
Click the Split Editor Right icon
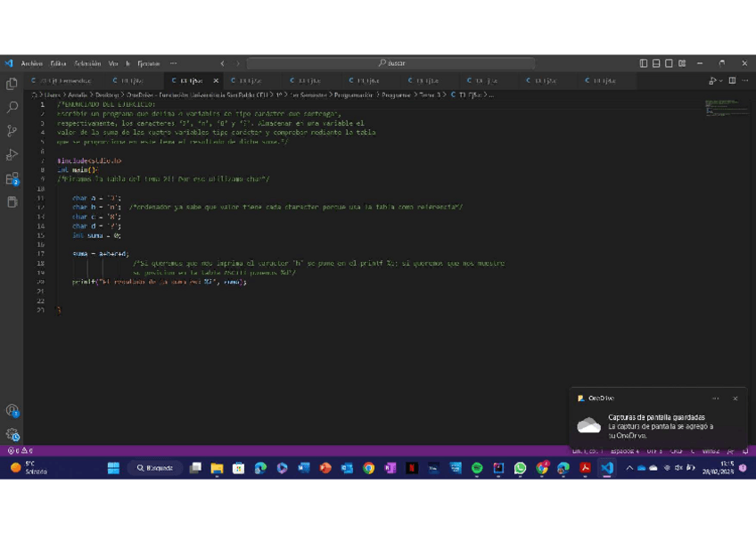pos(732,81)
